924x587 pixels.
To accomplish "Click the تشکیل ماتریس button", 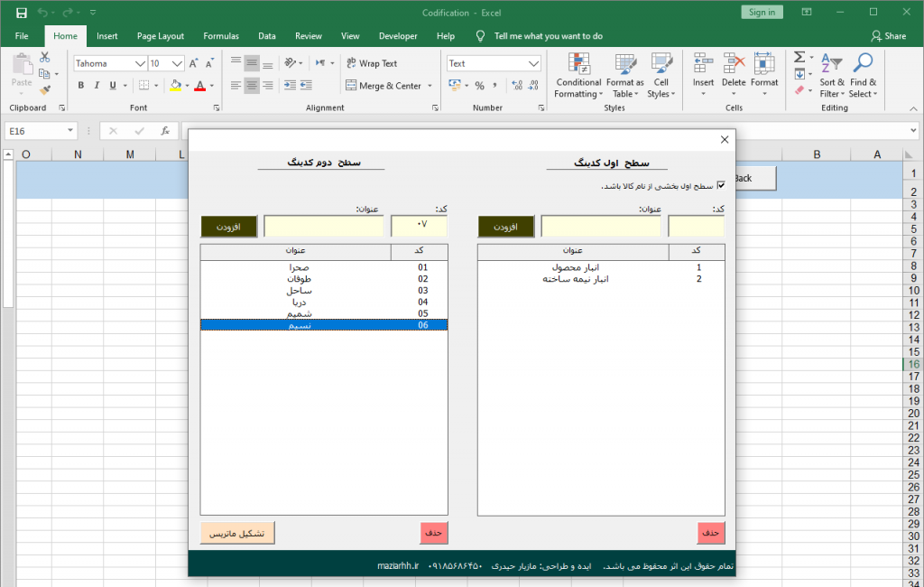I will pyautogui.click(x=237, y=533).
